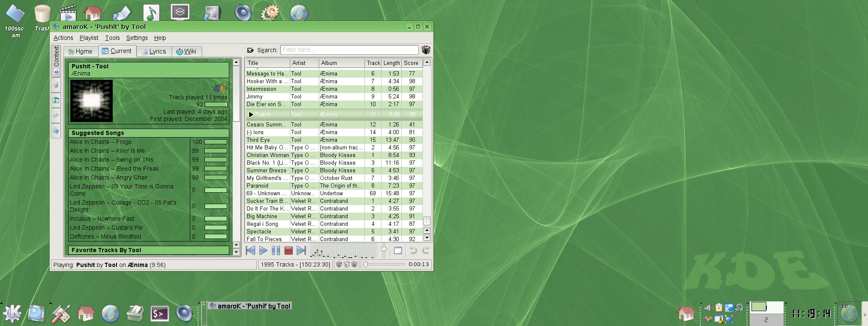868x326 pixels.
Task: Click the player window toggle icon
Action: 398,250
